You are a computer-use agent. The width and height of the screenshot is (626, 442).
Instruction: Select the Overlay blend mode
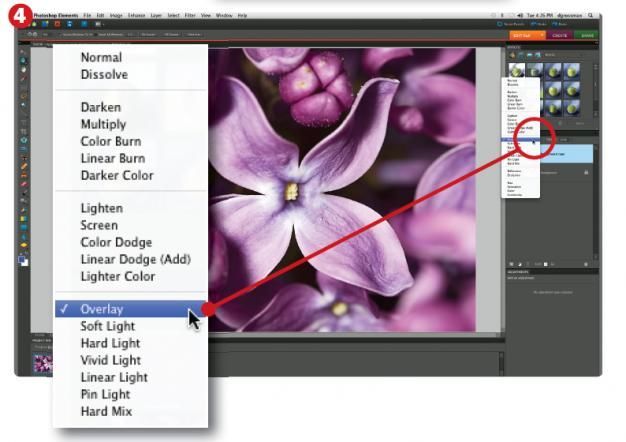(102, 309)
